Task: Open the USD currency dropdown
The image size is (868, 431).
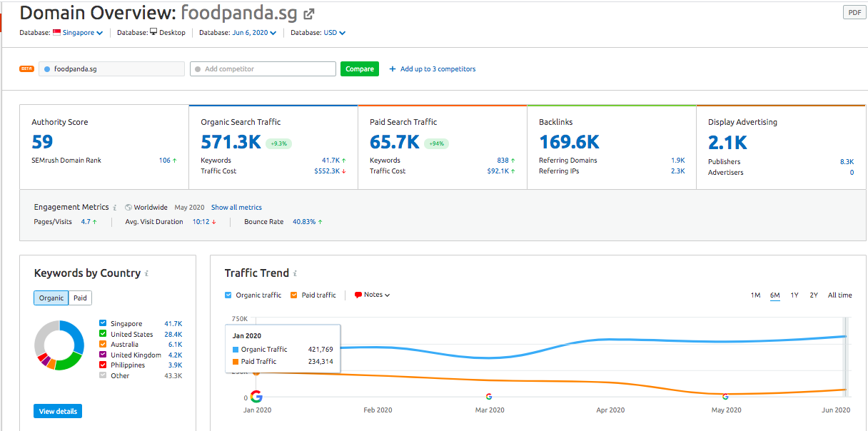Action: click(334, 32)
